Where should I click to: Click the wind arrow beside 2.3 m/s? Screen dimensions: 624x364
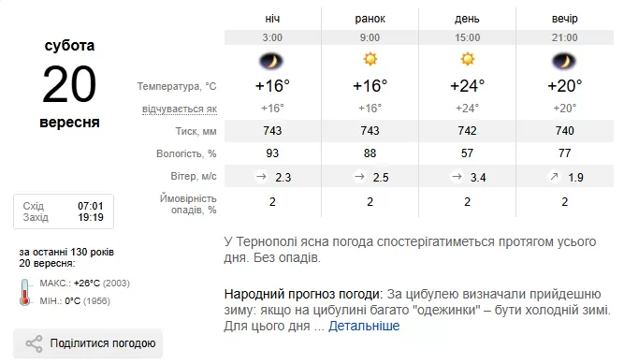[261, 177]
